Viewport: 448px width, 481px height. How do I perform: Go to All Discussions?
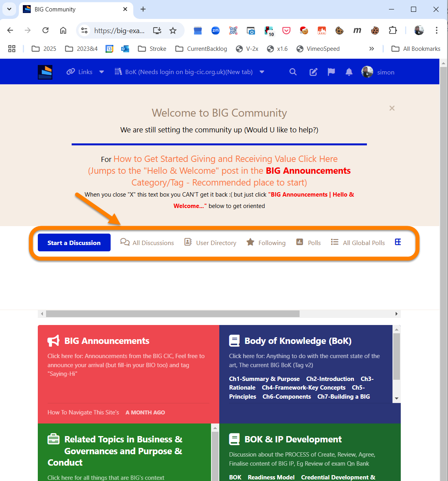coord(147,243)
